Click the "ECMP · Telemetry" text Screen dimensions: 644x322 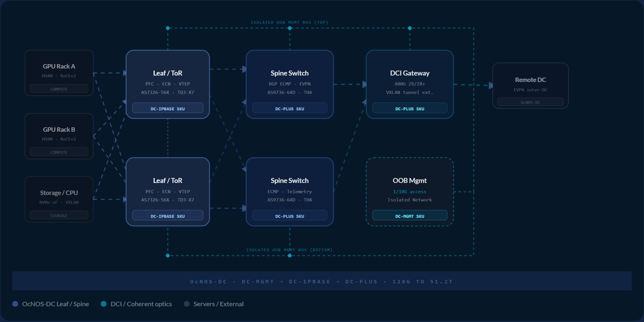[x=290, y=192]
